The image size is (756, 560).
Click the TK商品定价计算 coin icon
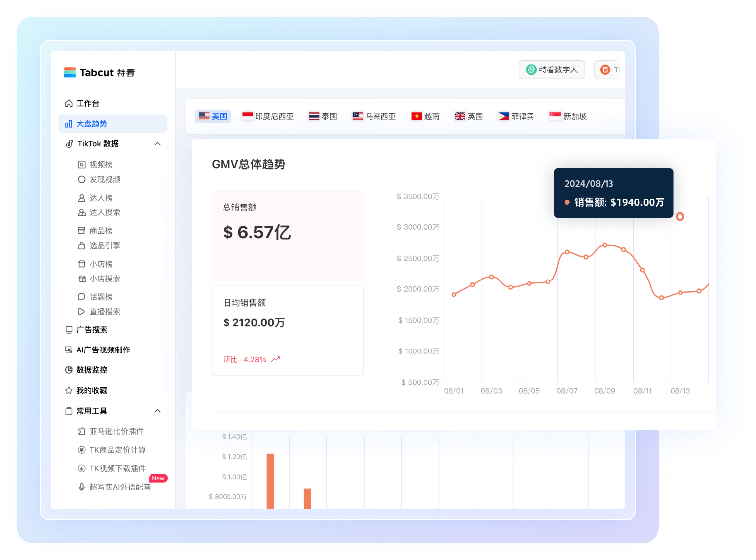coord(82,450)
